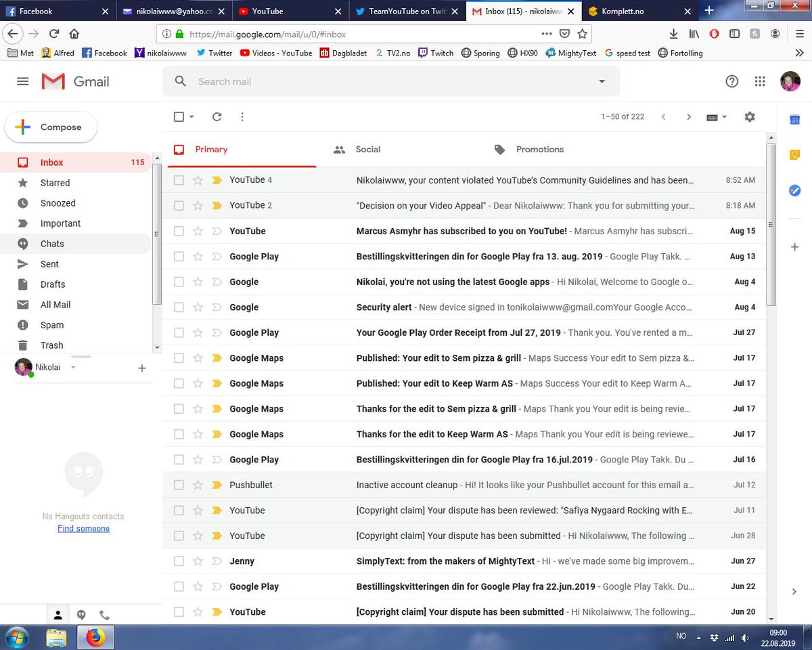Toggle importance marker on Jenny email

pyautogui.click(x=217, y=561)
